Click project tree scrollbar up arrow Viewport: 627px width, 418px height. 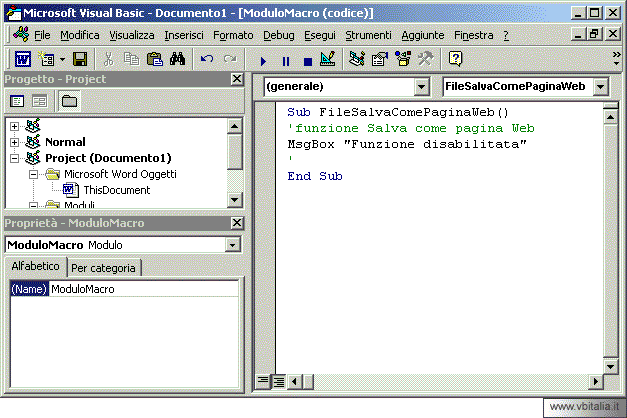pyautogui.click(x=234, y=126)
